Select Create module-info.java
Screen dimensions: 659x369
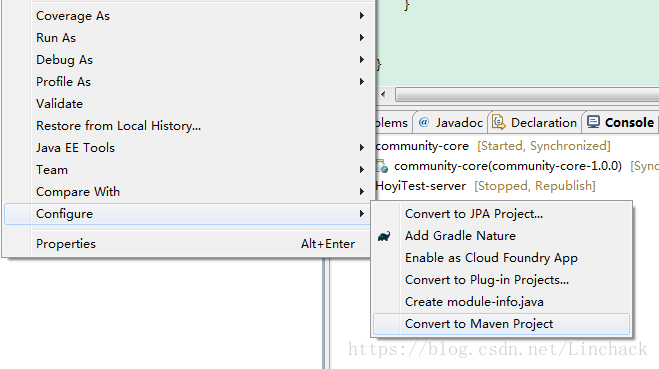tap(501, 302)
